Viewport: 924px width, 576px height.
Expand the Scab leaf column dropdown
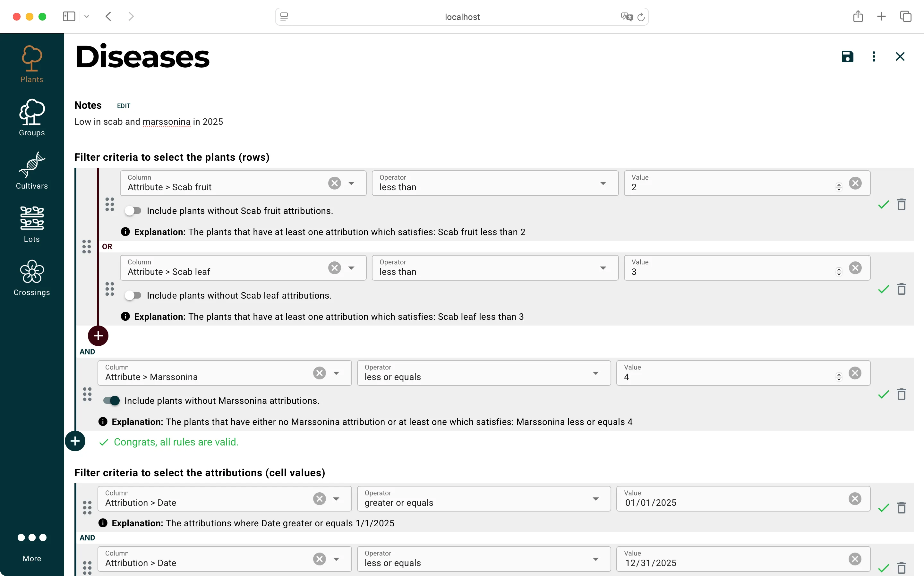[351, 268]
